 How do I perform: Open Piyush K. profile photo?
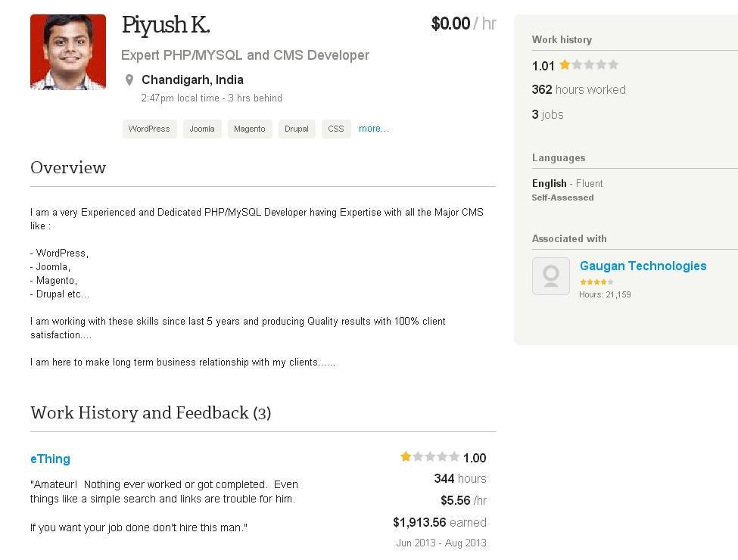(68, 51)
